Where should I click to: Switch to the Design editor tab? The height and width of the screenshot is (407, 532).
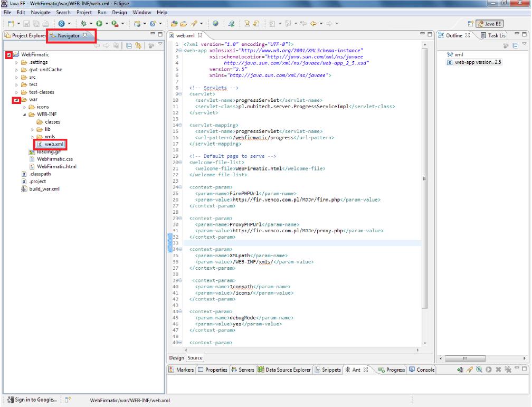(176, 358)
